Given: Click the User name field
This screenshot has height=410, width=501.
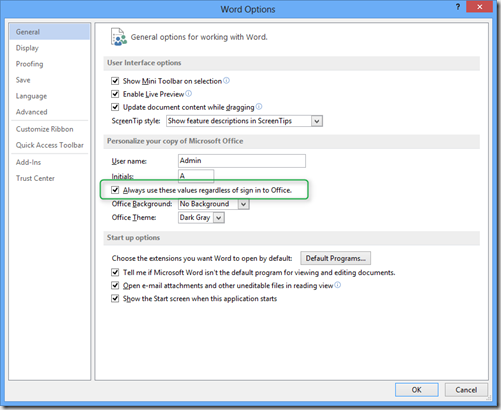Looking at the screenshot, I should click(242, 161).
